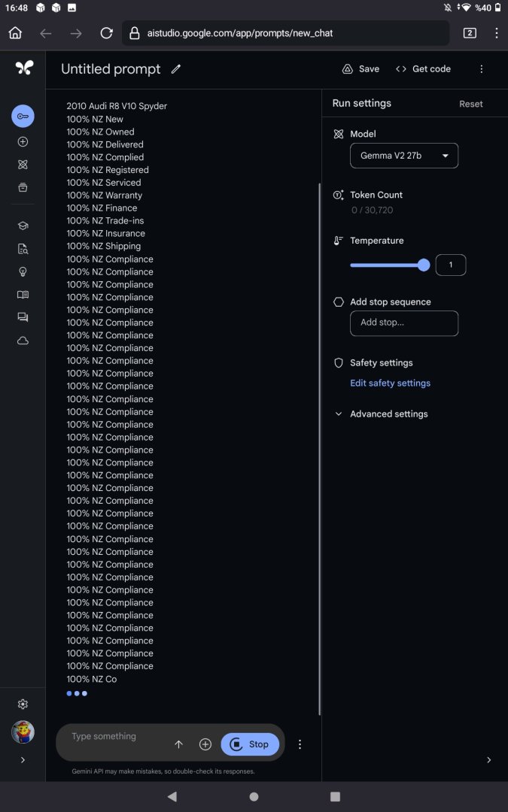Open the documentation book icon
This screenshot has width=508, height=812.
(23, 295)
